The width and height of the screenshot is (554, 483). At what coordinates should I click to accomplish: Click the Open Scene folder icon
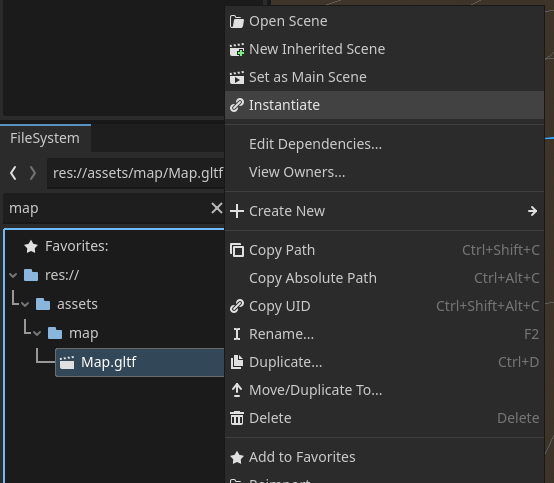point(236,22)
